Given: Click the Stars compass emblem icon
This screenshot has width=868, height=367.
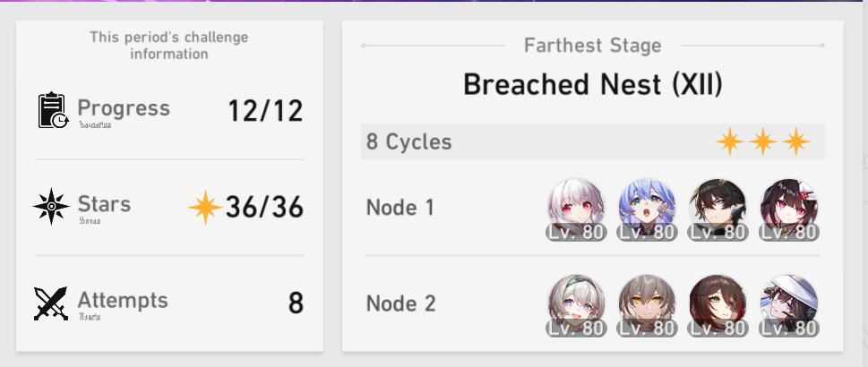Looking at the screenshot, I should pos(52,207).
